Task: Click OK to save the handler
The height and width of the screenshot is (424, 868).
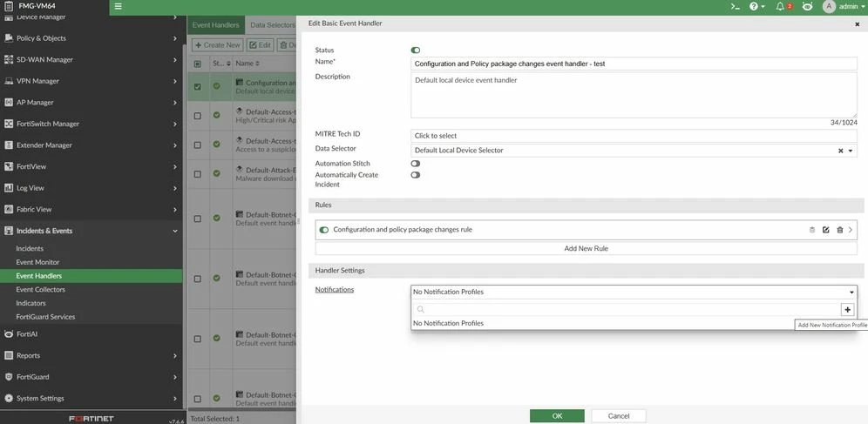Action: point(557,415)
